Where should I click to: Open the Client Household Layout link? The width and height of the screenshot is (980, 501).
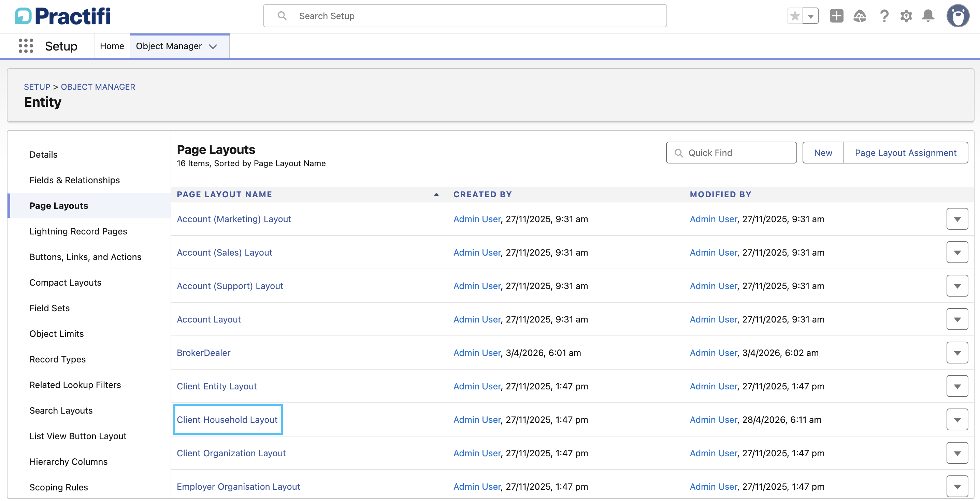click(227, 419)
